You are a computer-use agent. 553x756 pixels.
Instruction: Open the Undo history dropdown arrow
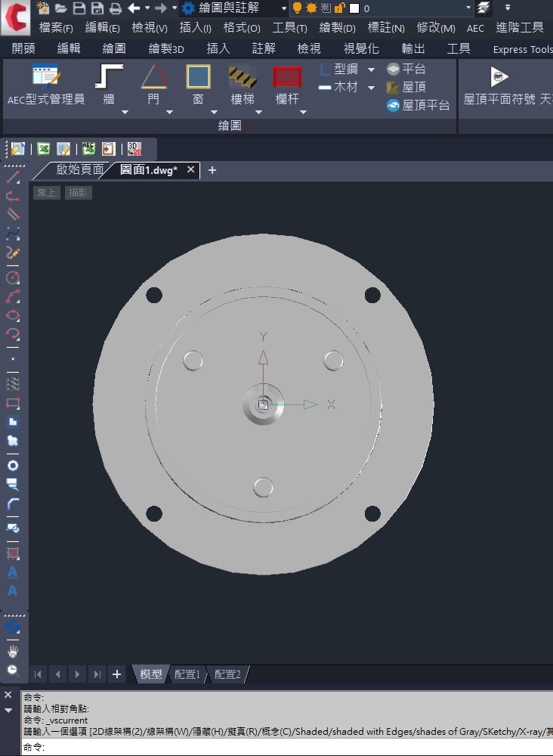pyautogui.click(x=147, y=8)
